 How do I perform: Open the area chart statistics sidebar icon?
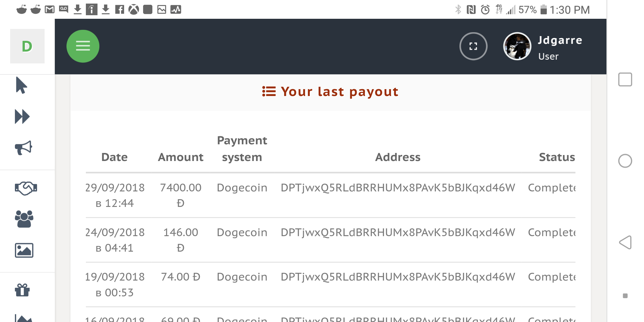pyautogui.click(x=24, y=318)
